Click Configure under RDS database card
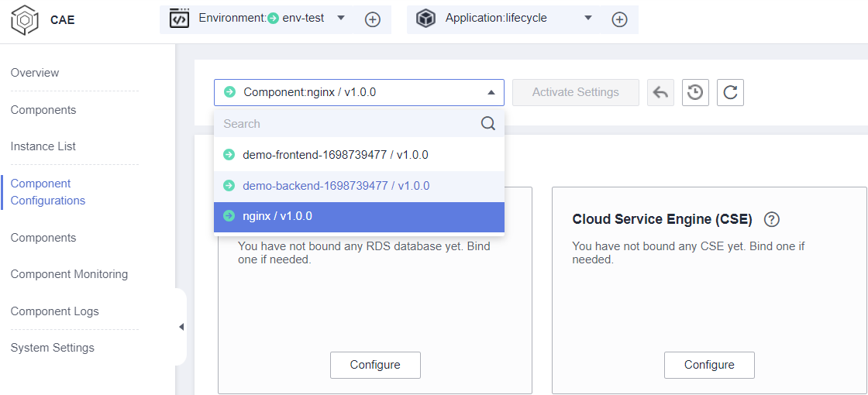 (x=375, y=365)
